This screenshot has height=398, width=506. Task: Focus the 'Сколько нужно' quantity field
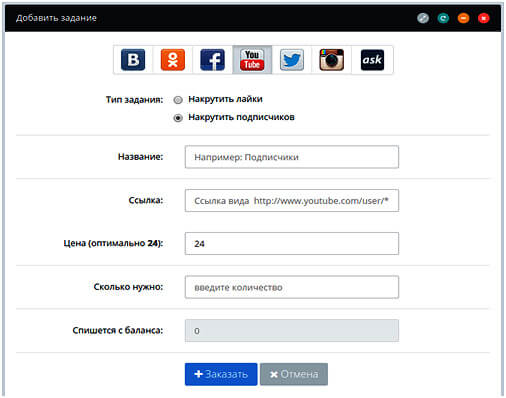(292, 287)
